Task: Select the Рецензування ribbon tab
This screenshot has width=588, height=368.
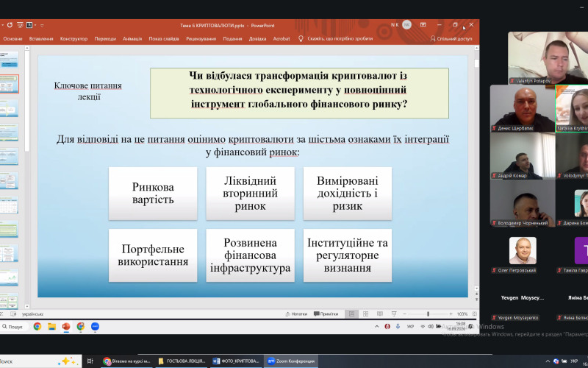Action: tap(201, 39)
